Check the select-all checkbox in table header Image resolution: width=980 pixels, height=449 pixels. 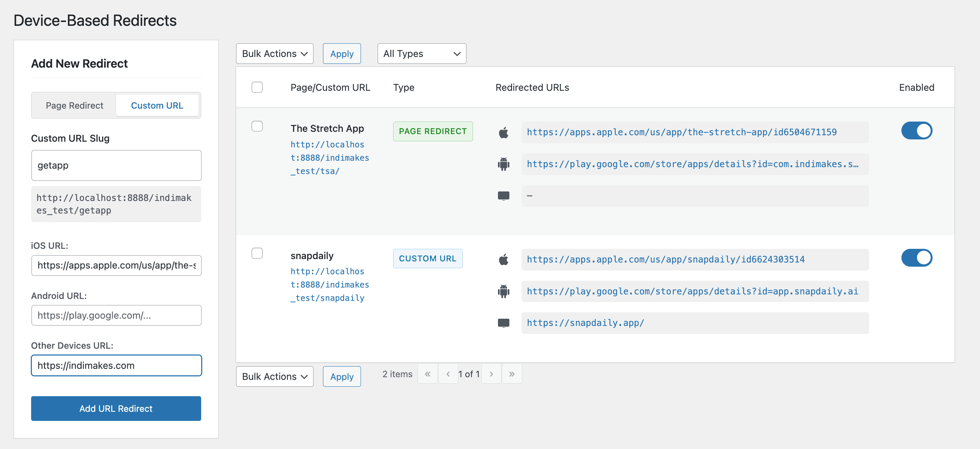257,87
